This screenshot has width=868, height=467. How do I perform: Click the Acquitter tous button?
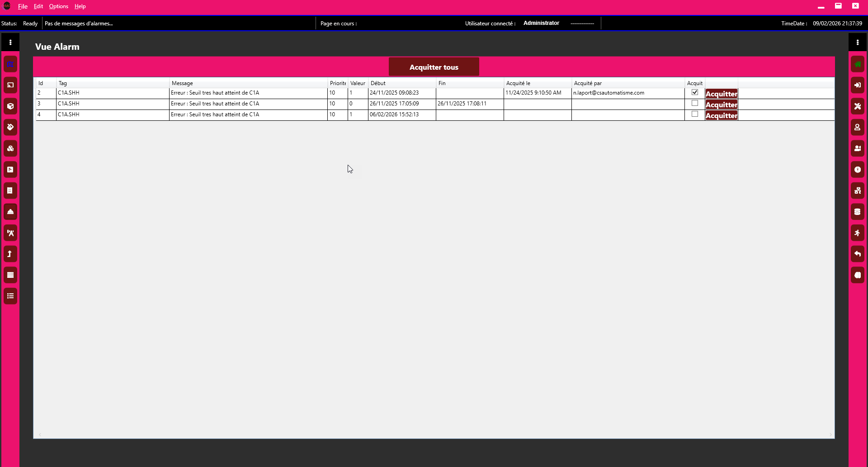coord(434,67)
